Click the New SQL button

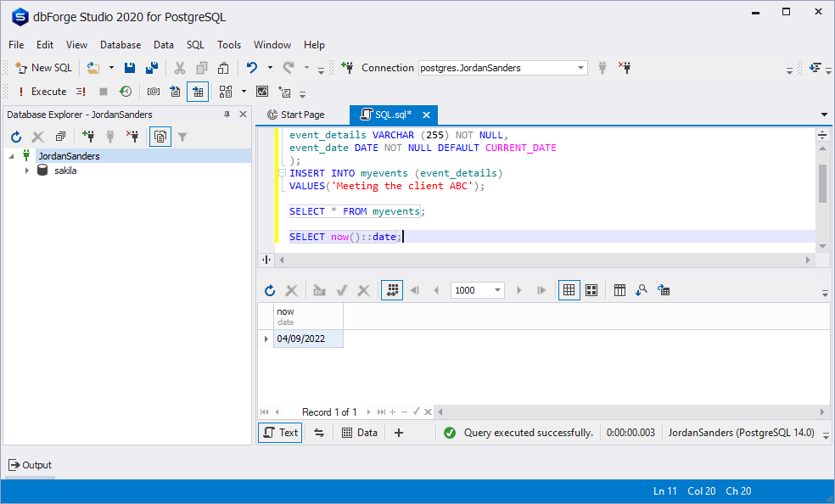click(x=43, y=67)
